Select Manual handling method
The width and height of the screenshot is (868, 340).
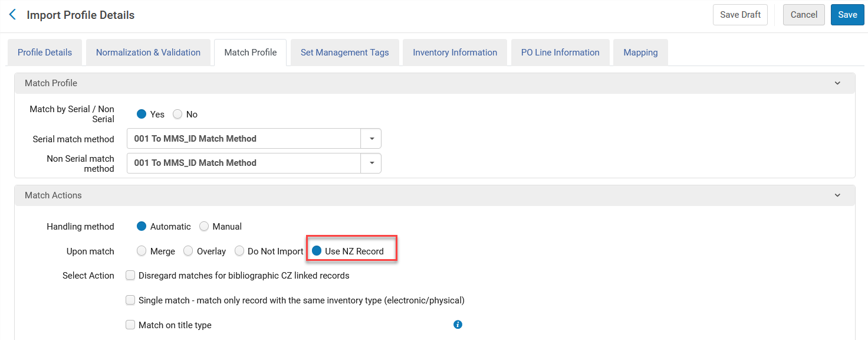click(204, 227)
